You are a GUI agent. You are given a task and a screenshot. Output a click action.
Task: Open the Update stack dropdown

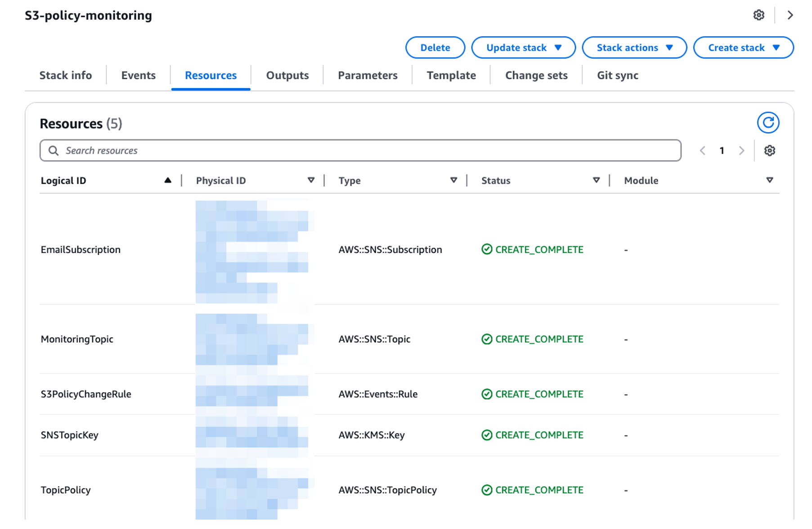(x=524, y=48)
